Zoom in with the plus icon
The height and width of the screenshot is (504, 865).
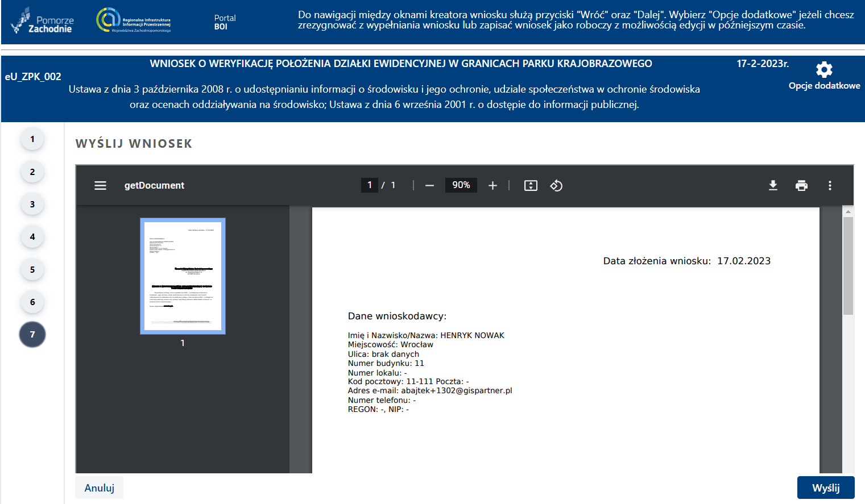(x=492, y=186)
